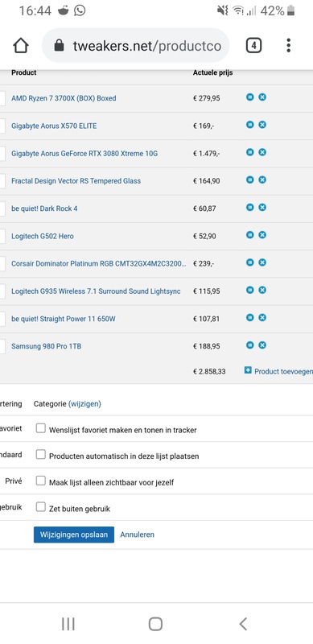
Task: Click the 'Annuleren' link
Action: click(138, 535)
